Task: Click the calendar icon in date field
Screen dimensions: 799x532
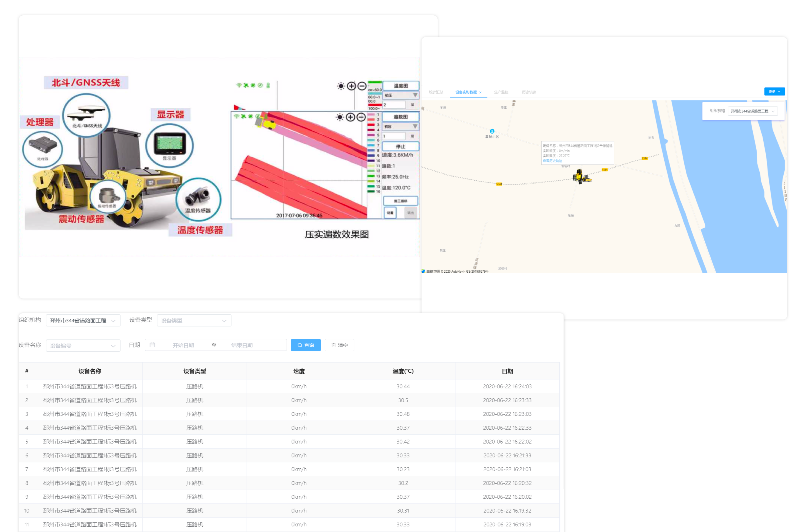Action: pyautogui.click(x=152, y=345)
